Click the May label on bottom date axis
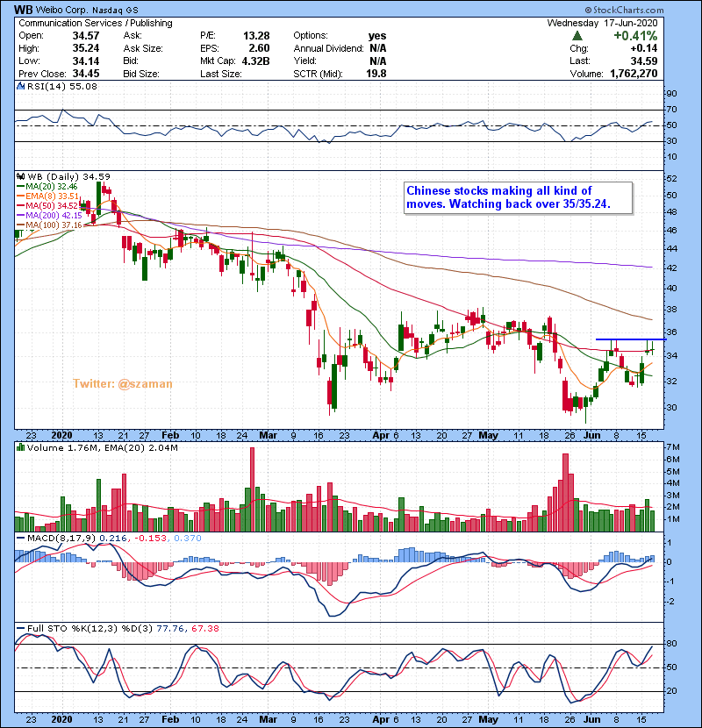The image size is (702, 728). tap(488, 719)
